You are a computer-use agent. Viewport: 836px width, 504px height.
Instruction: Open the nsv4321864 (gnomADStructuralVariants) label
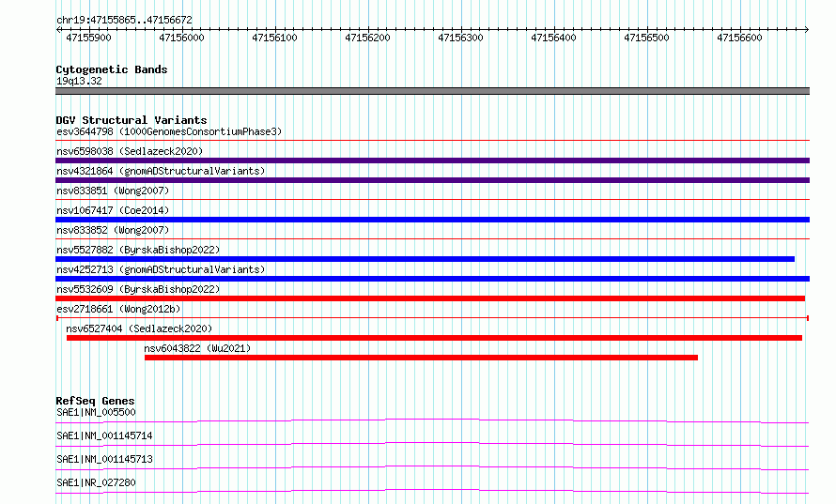click(x=161, y=171)
